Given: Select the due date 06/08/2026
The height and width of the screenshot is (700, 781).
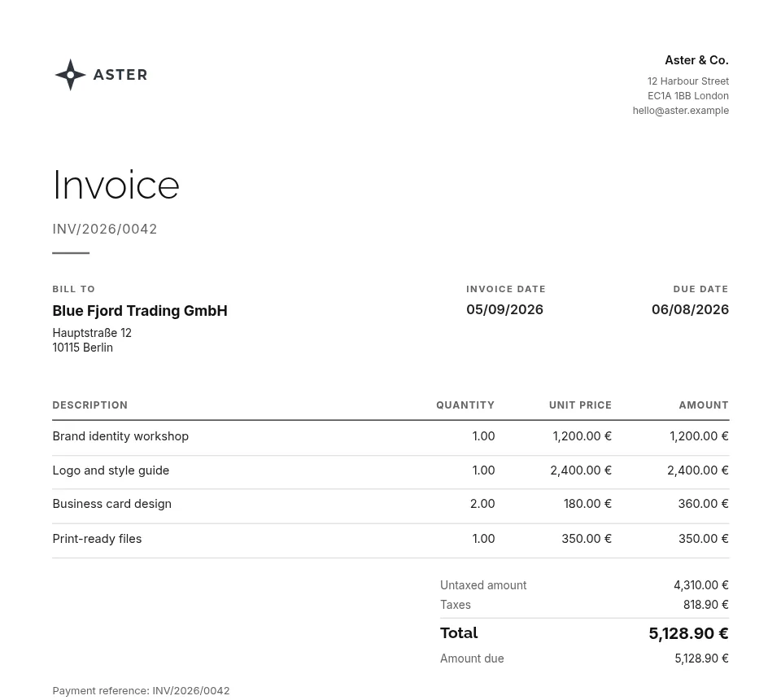Looking at the screenshot, I should 690,309.
